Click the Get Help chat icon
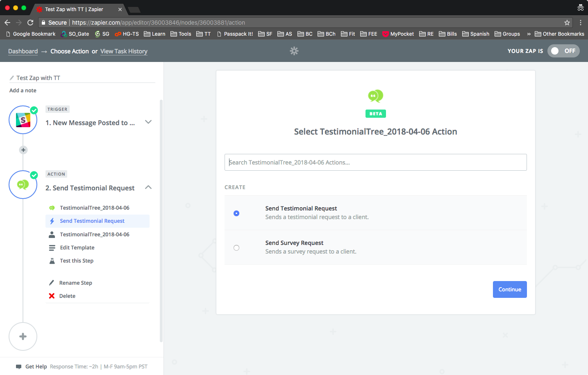The width and height of the screenshot is (588, 375). pyautogui.click(x=18, y=367)
